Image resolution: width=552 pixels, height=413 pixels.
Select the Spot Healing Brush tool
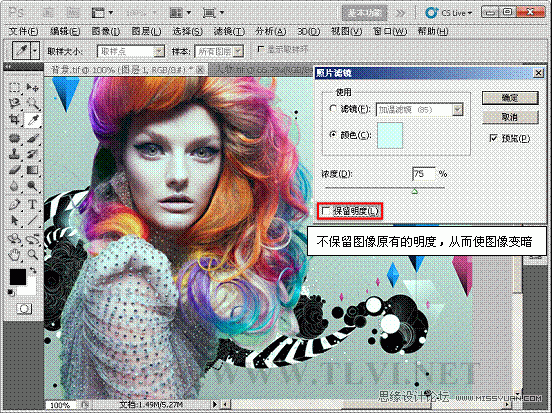click(x=14, y=138)
